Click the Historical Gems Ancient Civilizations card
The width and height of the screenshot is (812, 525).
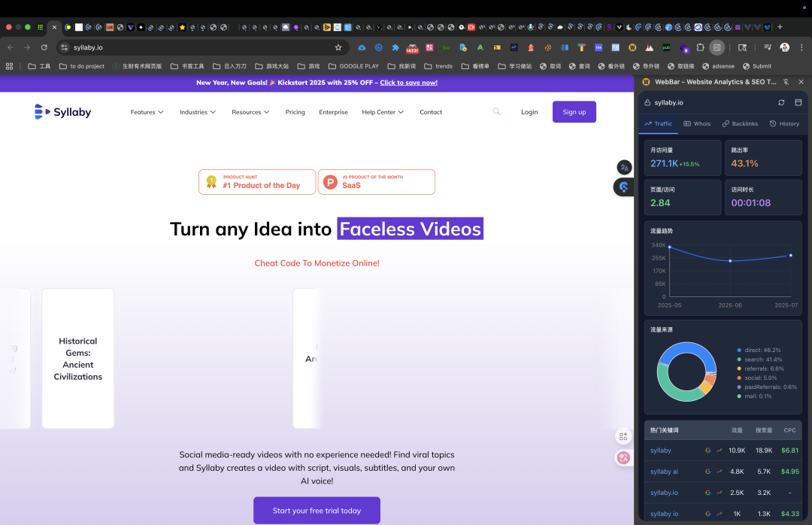(x=77, y=359)
